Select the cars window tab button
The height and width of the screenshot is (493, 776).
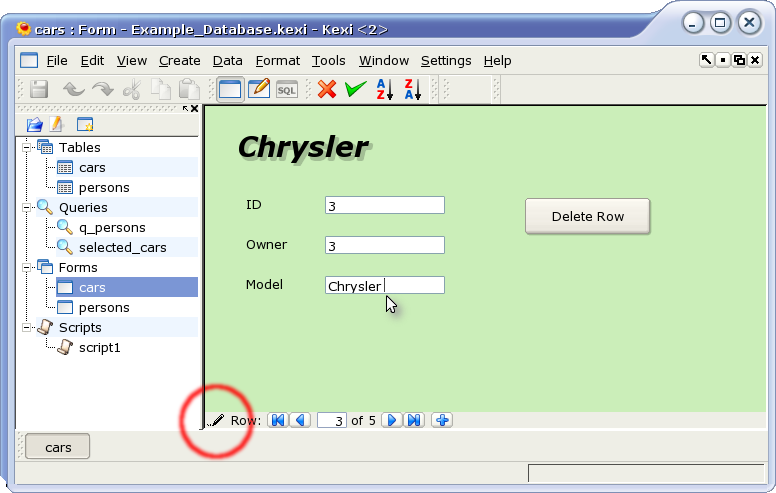(x=58, y=447)
